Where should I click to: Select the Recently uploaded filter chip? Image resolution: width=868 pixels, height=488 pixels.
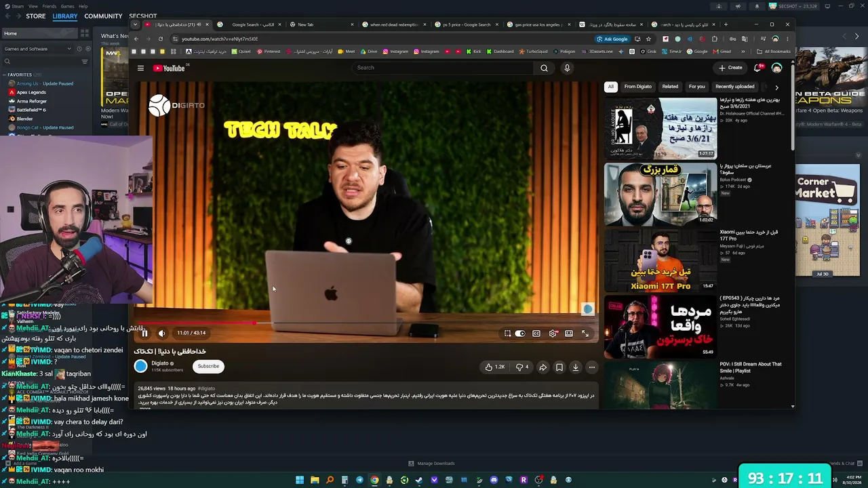click(x=734, y=87)
